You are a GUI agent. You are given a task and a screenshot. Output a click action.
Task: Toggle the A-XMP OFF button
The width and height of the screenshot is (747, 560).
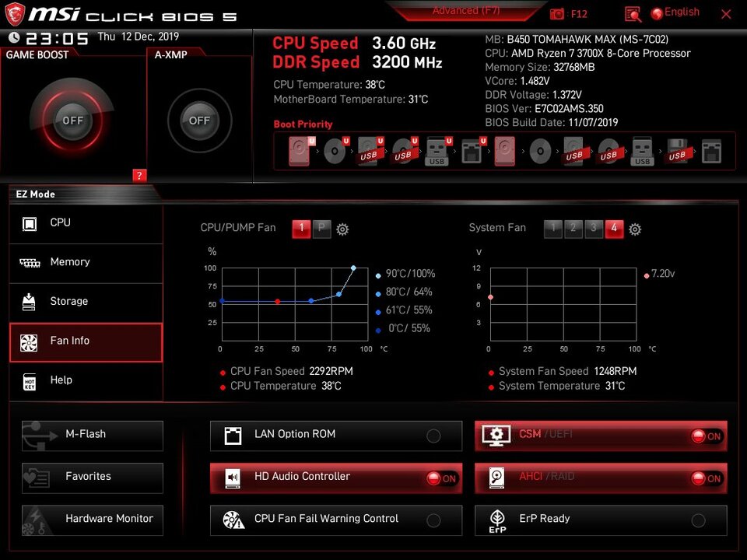(199, 121)
